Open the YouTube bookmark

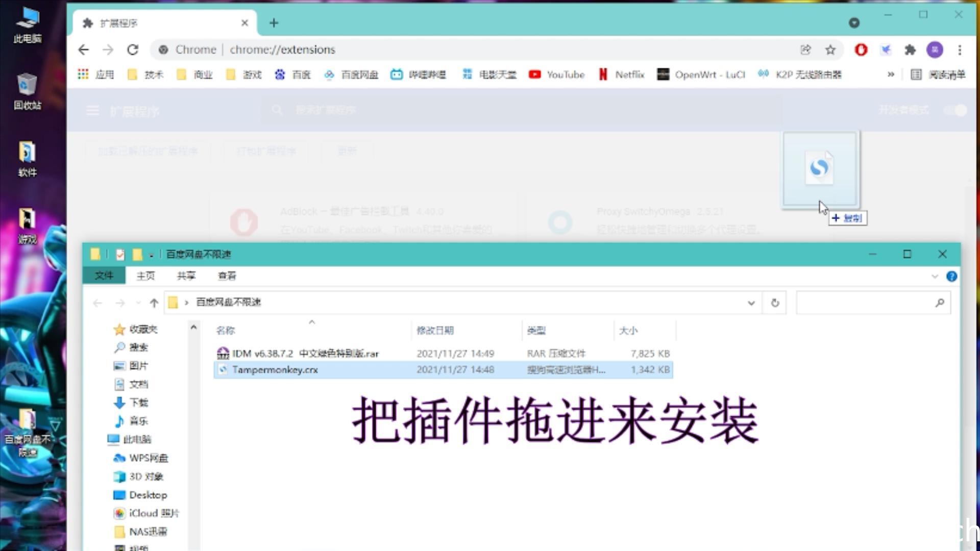point(557,74)
